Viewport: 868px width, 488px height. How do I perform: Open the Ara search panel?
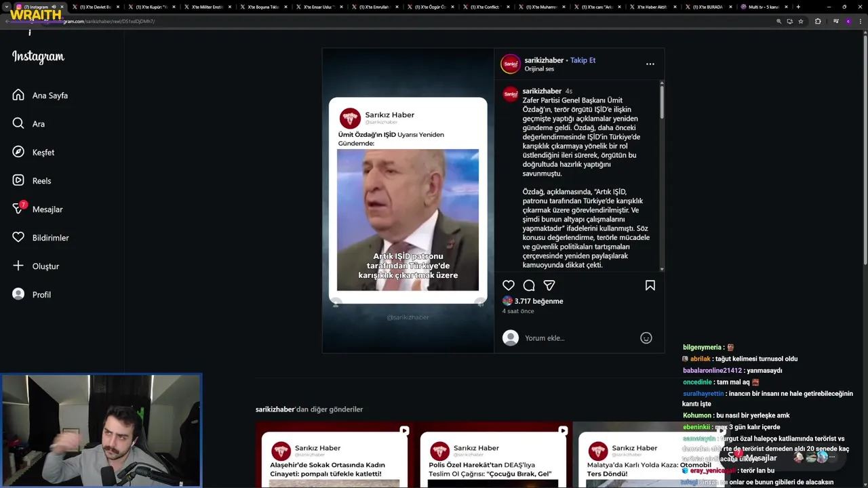click(x=30, y=124)
